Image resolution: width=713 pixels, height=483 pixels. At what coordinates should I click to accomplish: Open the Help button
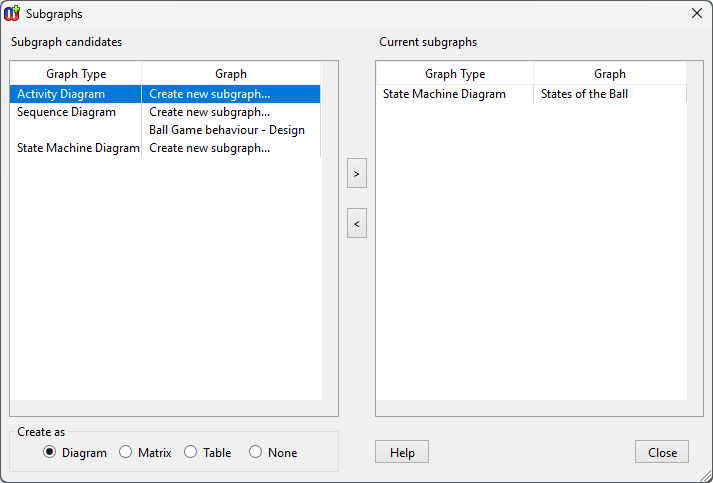(402, 452)
